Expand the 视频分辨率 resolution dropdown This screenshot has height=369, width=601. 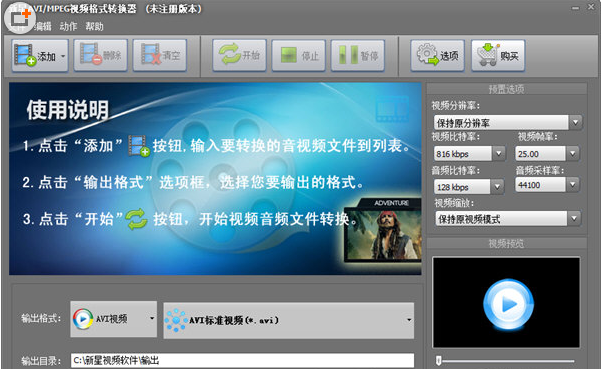(x=508, y=123)
